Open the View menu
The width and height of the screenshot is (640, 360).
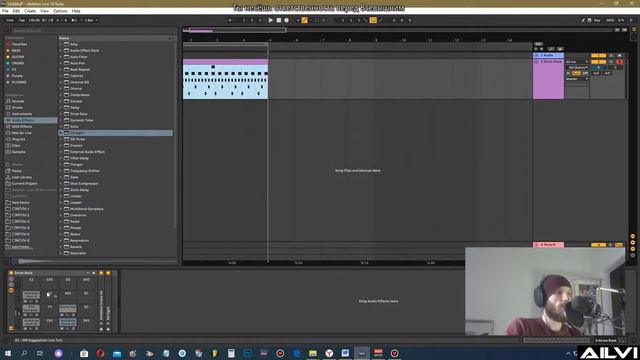coord(44,11)
